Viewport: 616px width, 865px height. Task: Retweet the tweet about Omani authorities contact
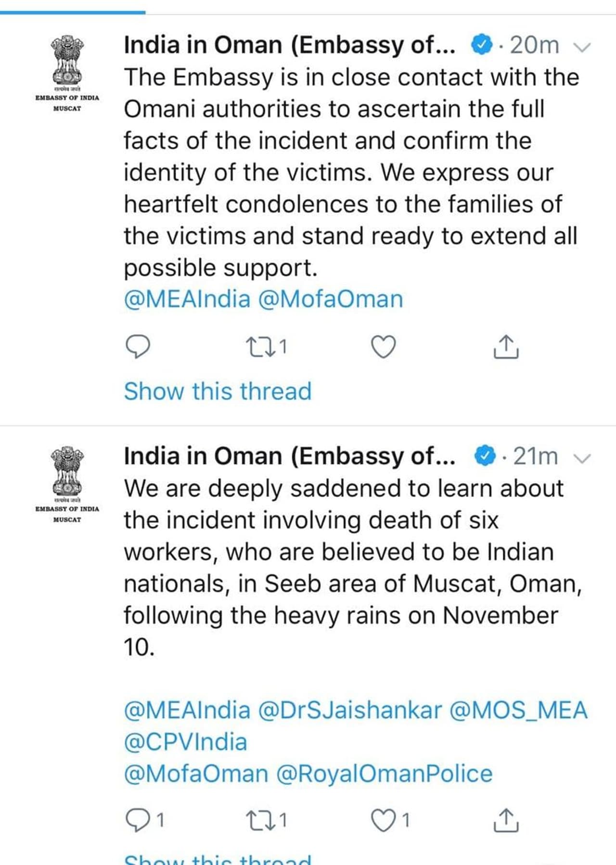point(260,346)
